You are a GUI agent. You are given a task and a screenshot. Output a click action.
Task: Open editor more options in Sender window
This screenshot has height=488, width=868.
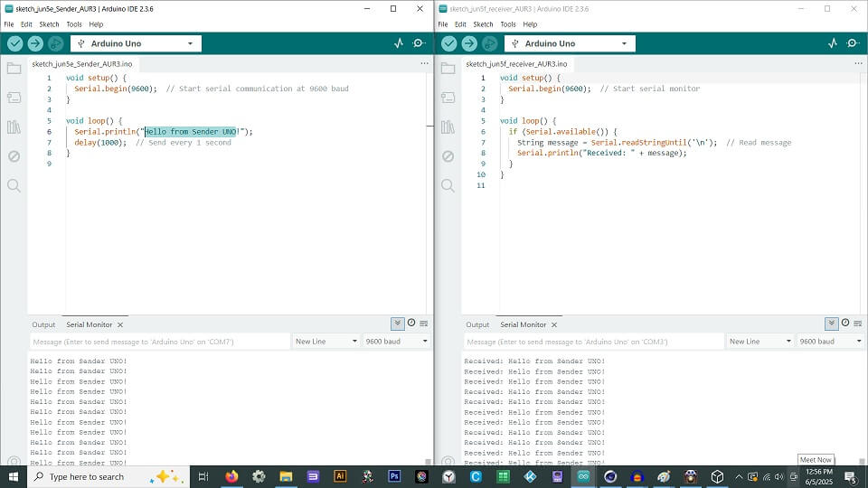click(425, 63)
